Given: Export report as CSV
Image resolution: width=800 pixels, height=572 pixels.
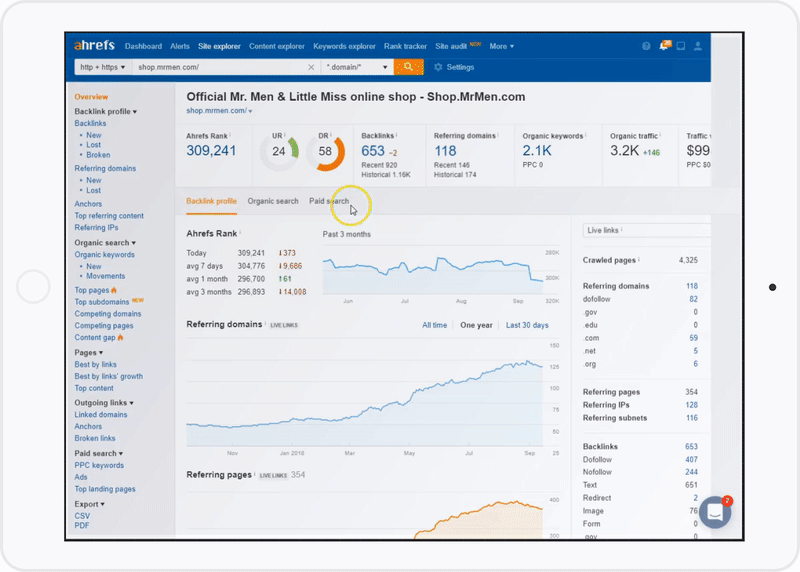Looking at the screenshot, I should click(x=82, y=515).
